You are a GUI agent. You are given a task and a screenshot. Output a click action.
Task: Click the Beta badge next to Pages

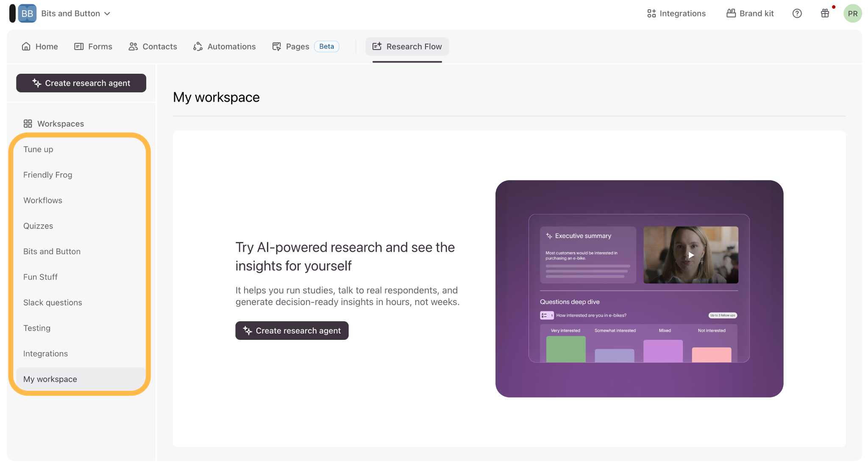(327, 47)
